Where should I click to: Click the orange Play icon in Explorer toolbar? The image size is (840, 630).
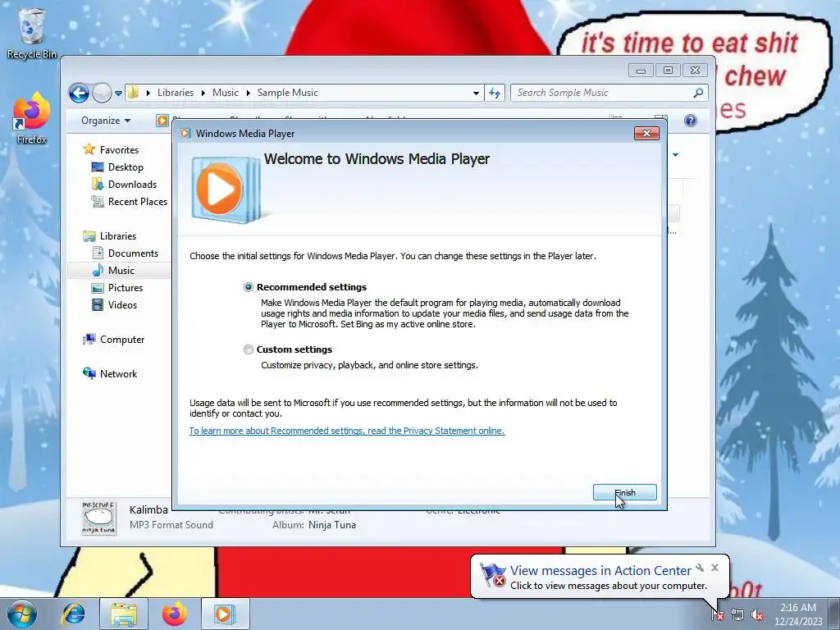point(162,121)
